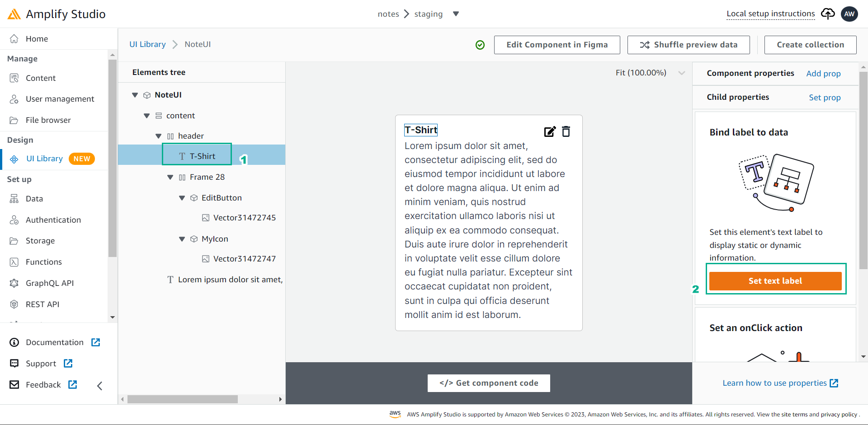Image resolution: width=868 pixels, height=425 pixels.
Task: Collapse the sidebar with the left chevron
Action: (100, 385)
